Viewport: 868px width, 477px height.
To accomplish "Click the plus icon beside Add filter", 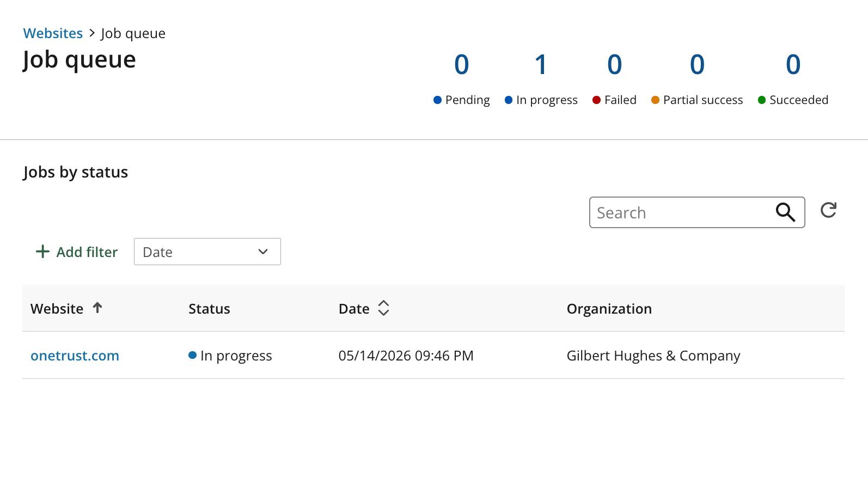I will 42,252.
